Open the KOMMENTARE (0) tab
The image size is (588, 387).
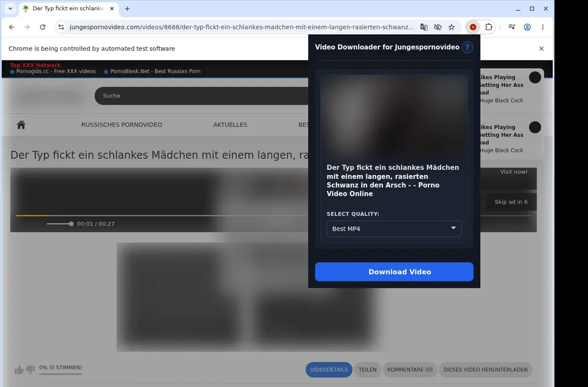(410, 370)
